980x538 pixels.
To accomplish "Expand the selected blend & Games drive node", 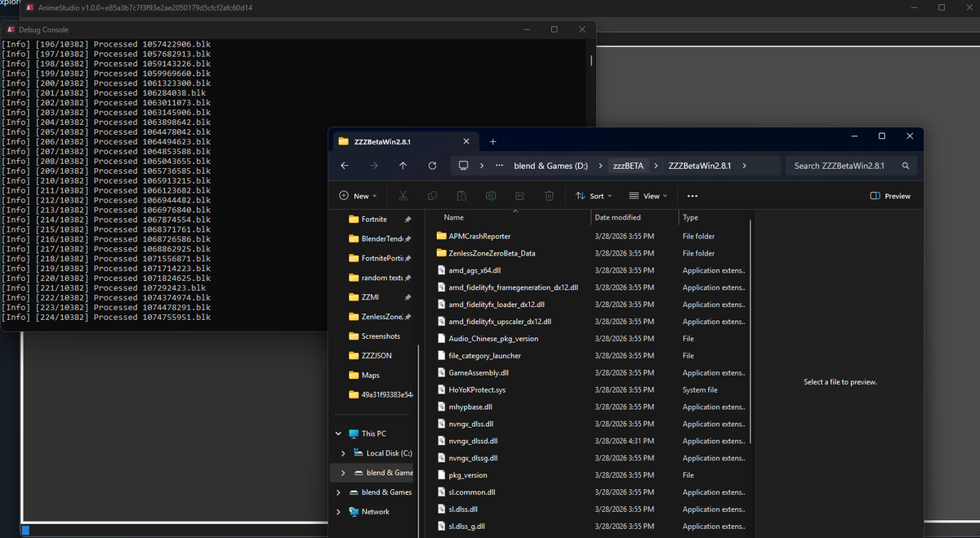I will 343,473.
